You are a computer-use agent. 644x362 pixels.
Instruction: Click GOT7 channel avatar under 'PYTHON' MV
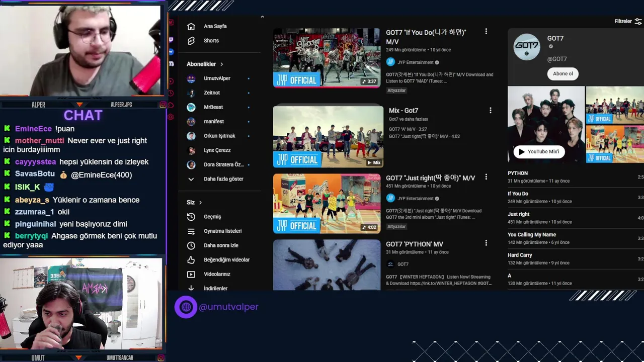pyautogui.click(x=390, y=264)
